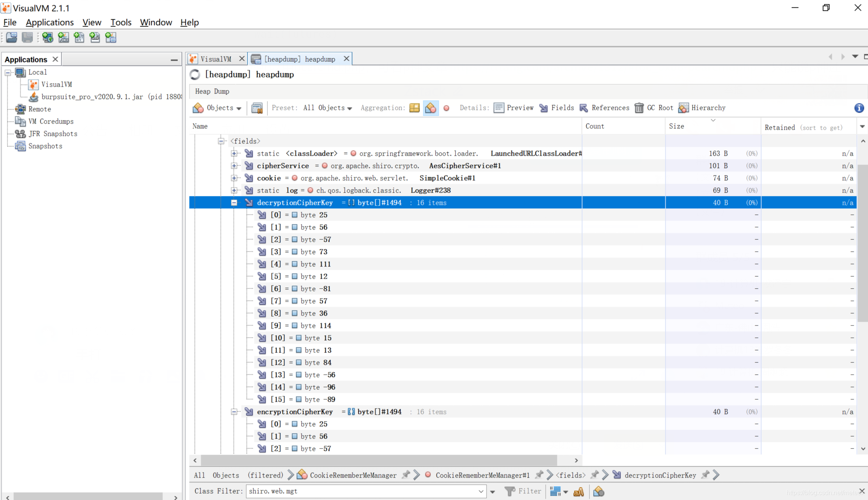The height and width of the screenshot is (500, 868).
Task: Toggle the Fields details view
Action: [556, 108]
